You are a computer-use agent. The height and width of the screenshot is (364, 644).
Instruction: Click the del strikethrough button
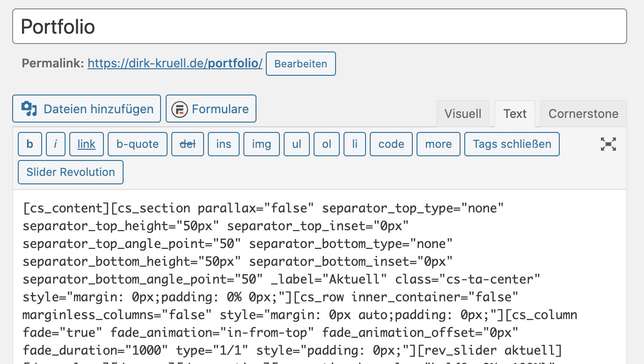coord(188,144)
